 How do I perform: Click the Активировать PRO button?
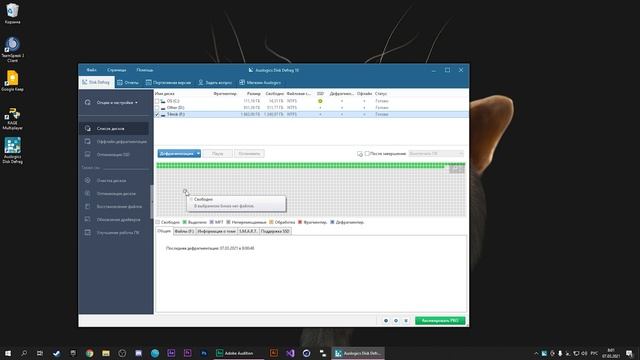click(x=440, y=321)
